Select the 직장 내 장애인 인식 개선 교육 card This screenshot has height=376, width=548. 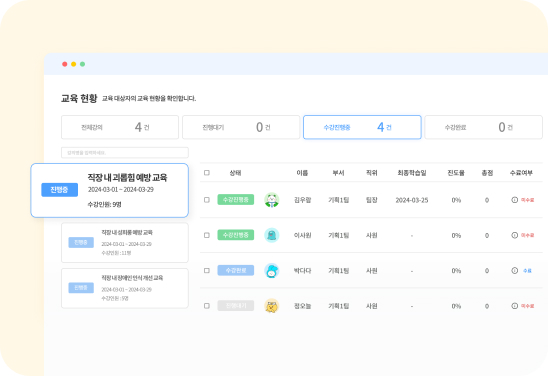click(125, 288)
